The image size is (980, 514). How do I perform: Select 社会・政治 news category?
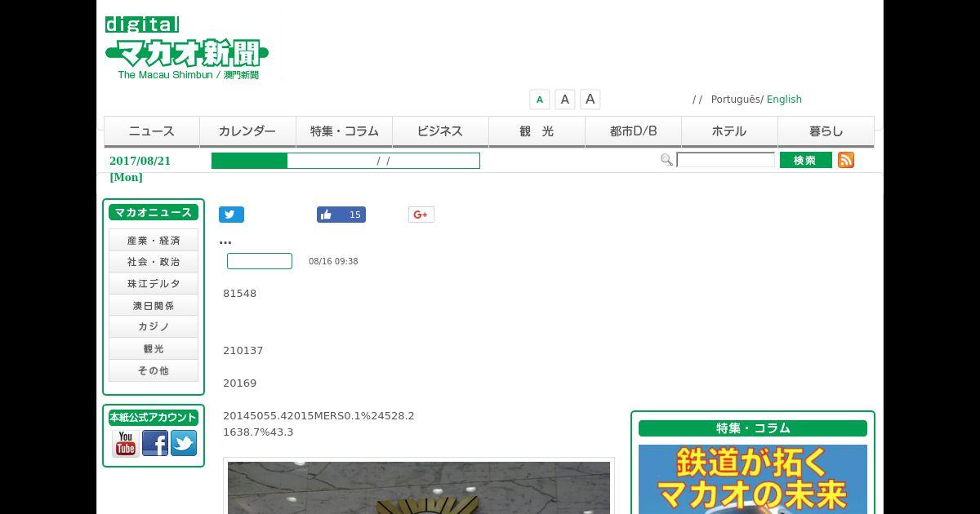(x=154, y=262)
